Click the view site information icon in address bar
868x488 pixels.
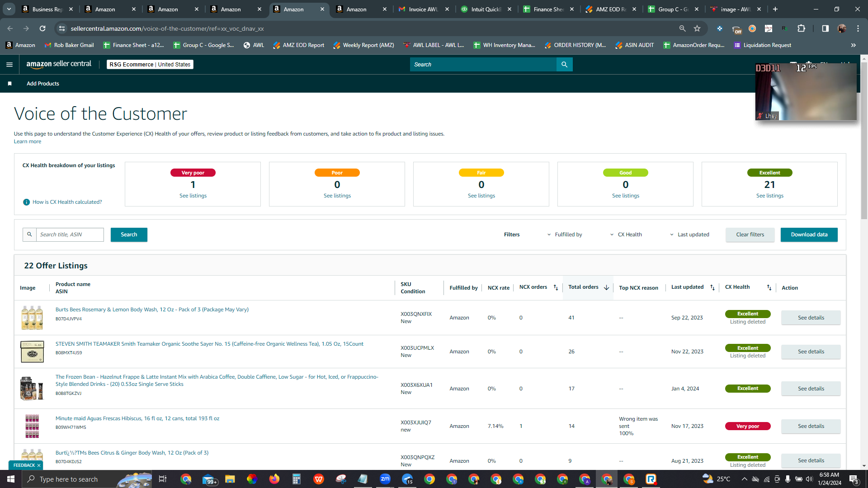62,28
